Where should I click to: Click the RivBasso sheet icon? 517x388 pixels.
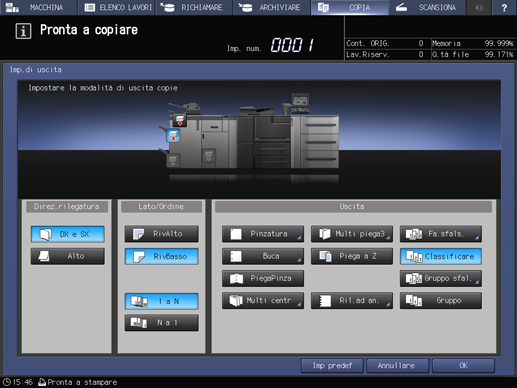coord(139,257)
